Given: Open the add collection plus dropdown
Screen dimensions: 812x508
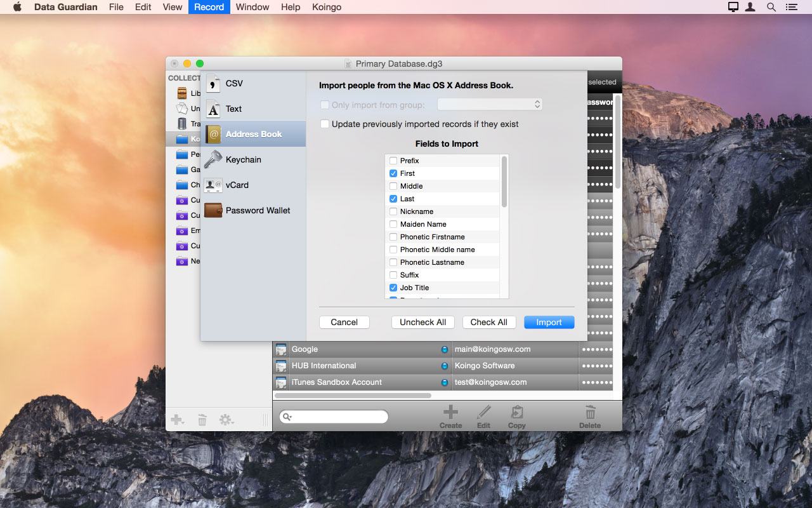Looking at the screenshot, I should 178,420.
